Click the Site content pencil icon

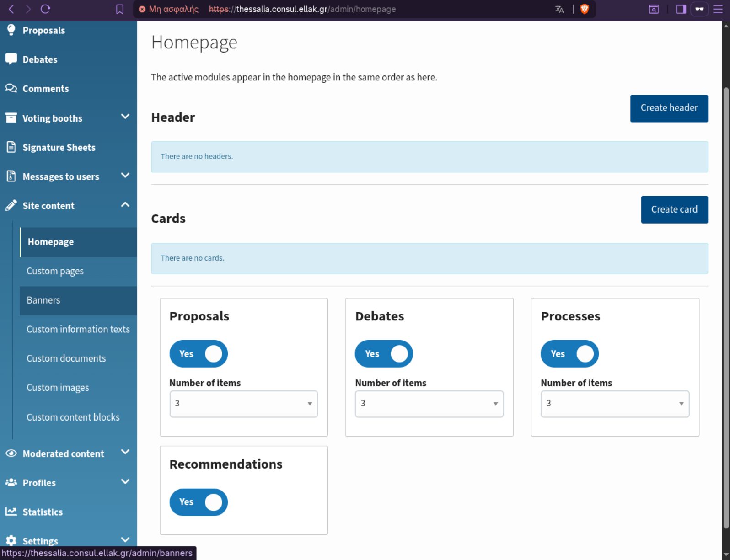click(x=11, y=206)
